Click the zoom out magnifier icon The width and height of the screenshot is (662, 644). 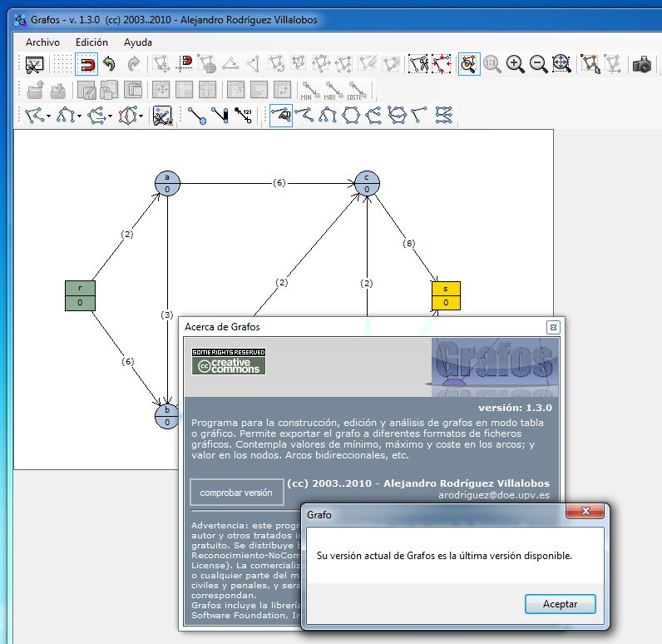click(538, 64)
